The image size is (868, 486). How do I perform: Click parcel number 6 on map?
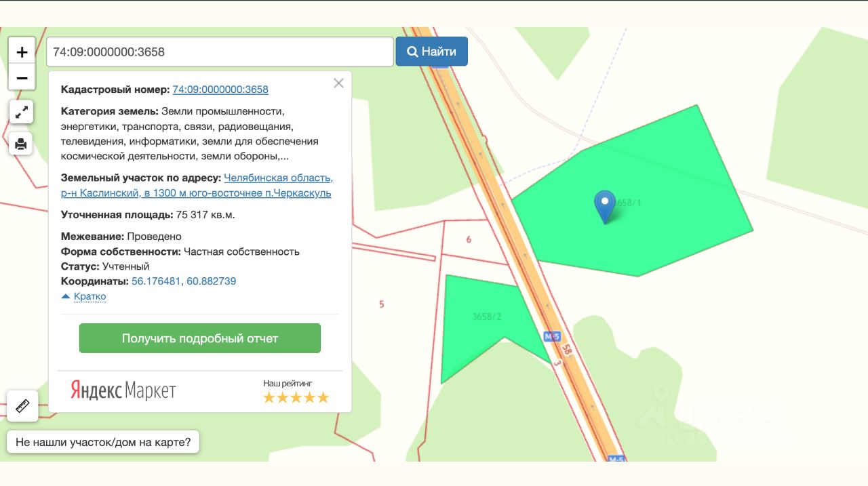(x=469, y=240)
